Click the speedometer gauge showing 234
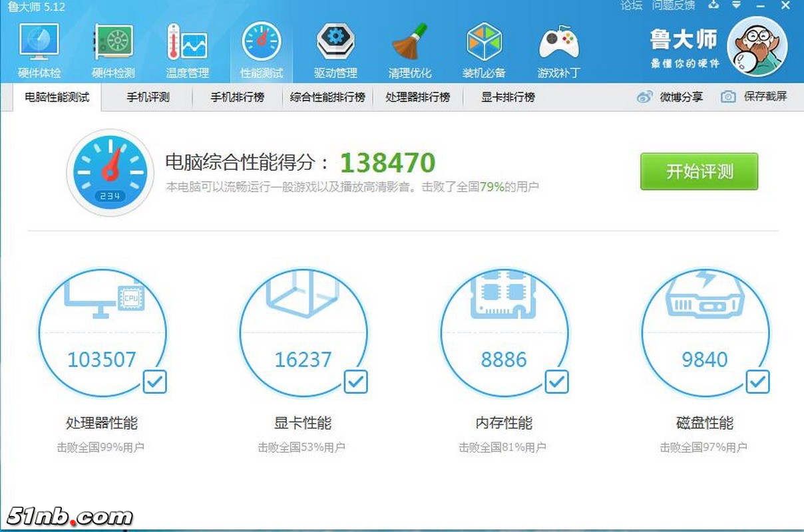 tap(109, 172)
